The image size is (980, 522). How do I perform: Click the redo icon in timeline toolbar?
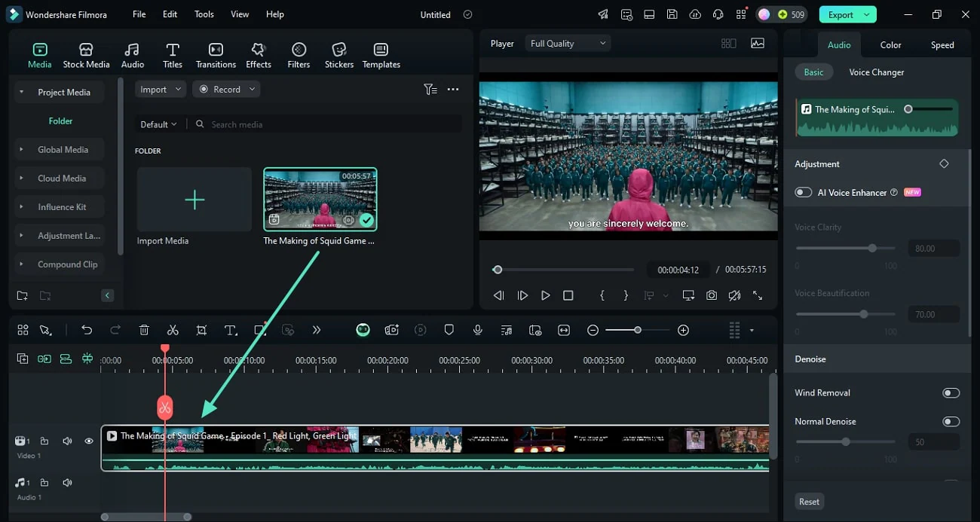(x=115, y=330)
